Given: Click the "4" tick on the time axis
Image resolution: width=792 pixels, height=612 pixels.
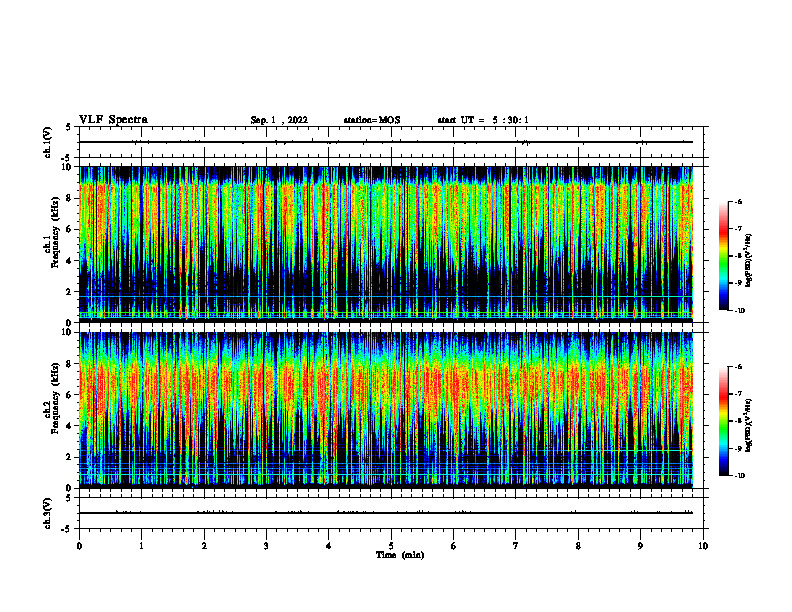Looking at the screenshot, I should [329, 546].
